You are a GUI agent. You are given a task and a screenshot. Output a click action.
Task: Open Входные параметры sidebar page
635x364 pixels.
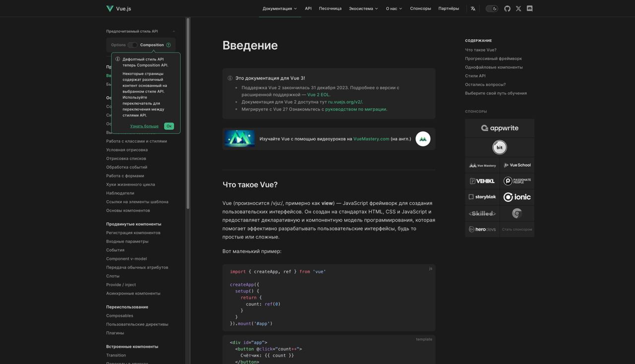(127, 242)
